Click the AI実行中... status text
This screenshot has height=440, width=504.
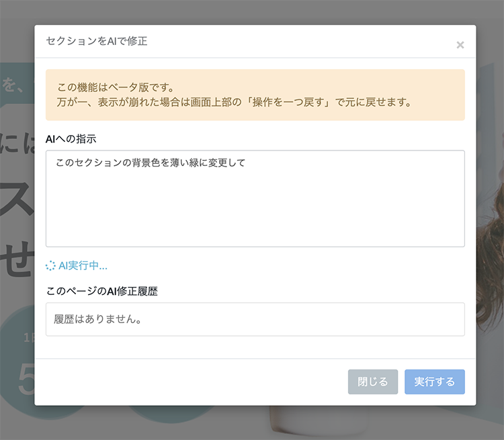(x=83, y=266)
